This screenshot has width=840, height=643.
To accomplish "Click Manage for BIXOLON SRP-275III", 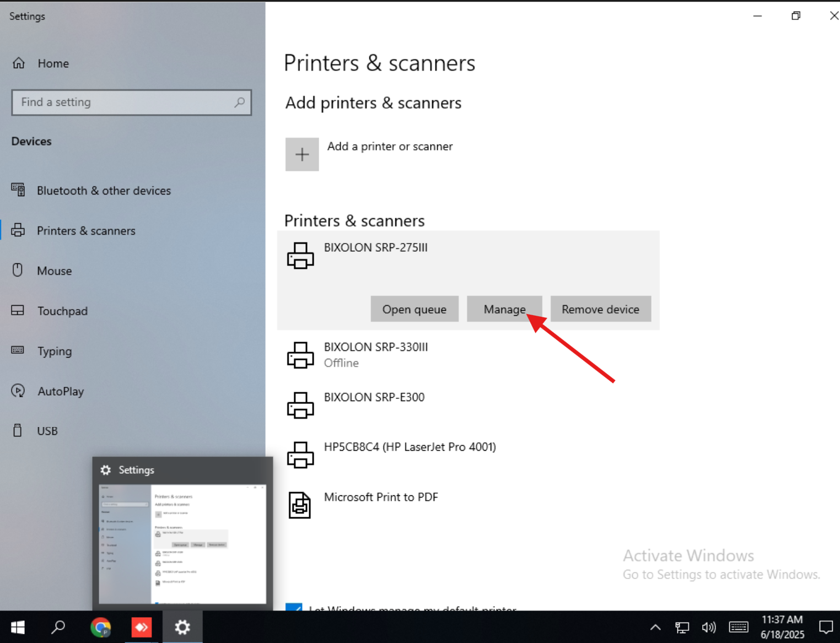I will click(504, 309).
